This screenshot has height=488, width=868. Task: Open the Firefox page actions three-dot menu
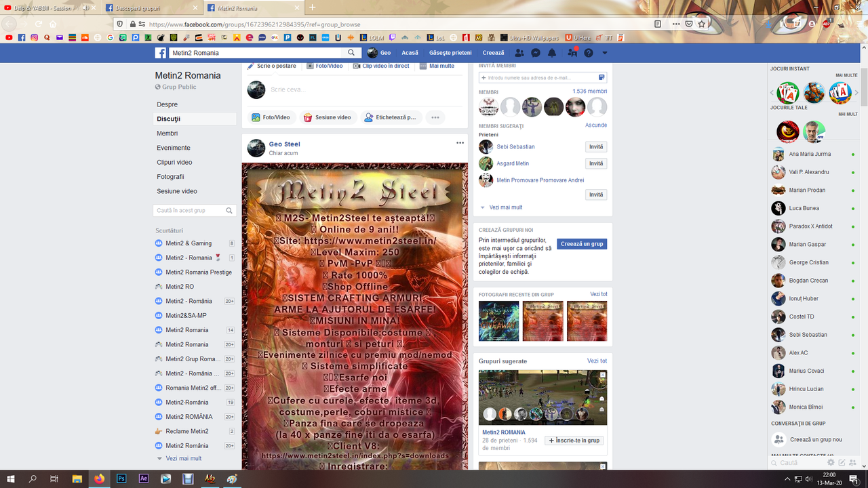pyautogui.click(x=676, y=24)
